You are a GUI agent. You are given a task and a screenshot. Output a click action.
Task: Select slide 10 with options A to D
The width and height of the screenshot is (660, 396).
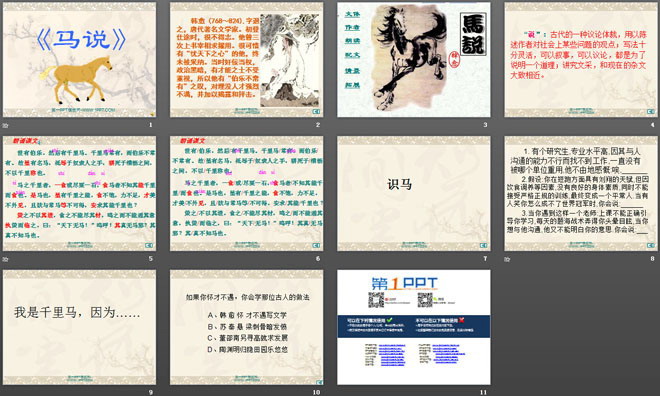click(x=247, y=327)
